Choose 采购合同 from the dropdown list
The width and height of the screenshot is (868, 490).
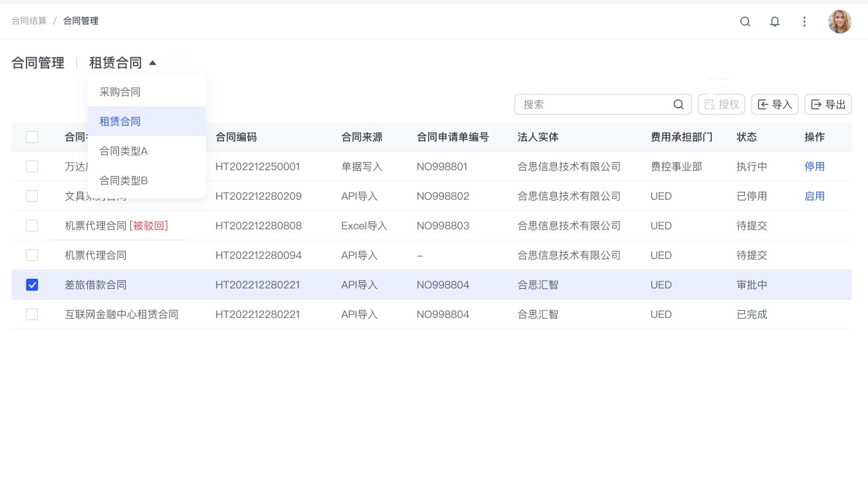tap(120, 92)
